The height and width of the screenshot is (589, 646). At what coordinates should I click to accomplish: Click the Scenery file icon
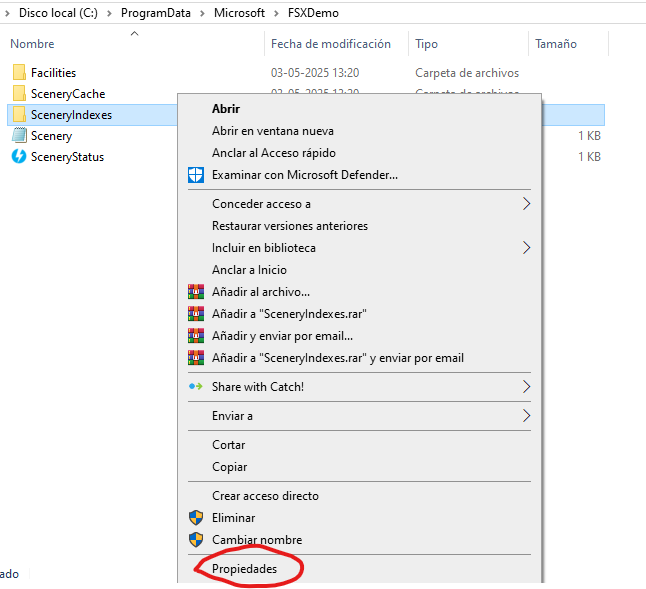tap(19, 136)
